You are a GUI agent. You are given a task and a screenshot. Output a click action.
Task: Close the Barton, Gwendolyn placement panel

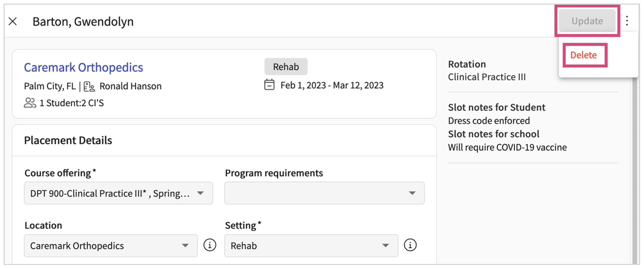[x=13, y=21]
